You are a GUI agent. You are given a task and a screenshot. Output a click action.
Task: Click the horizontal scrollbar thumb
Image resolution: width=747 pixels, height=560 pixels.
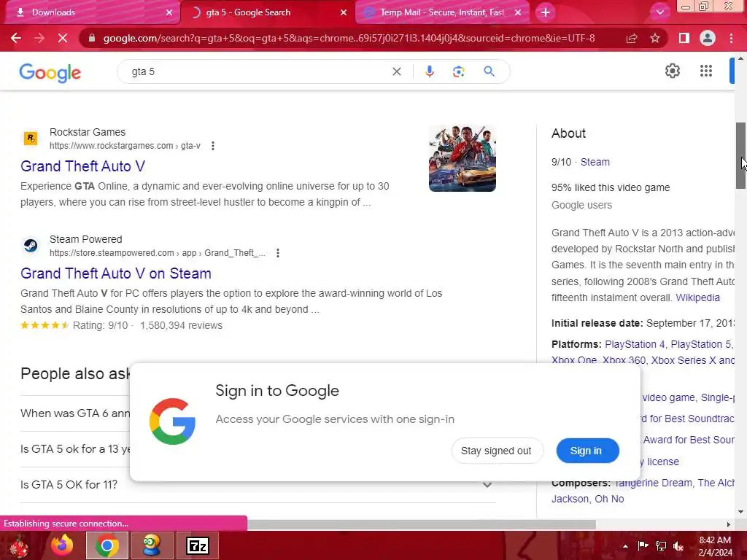(421, 524)
